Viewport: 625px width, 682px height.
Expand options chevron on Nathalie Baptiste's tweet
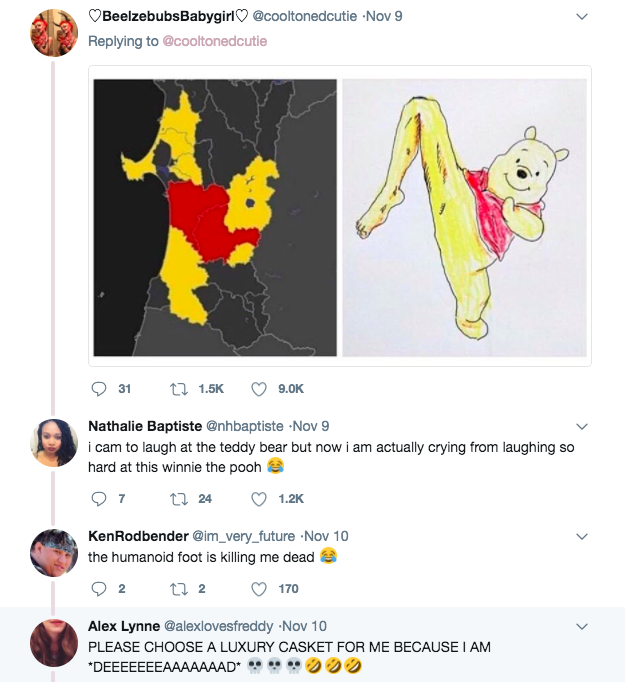[583, 427]
